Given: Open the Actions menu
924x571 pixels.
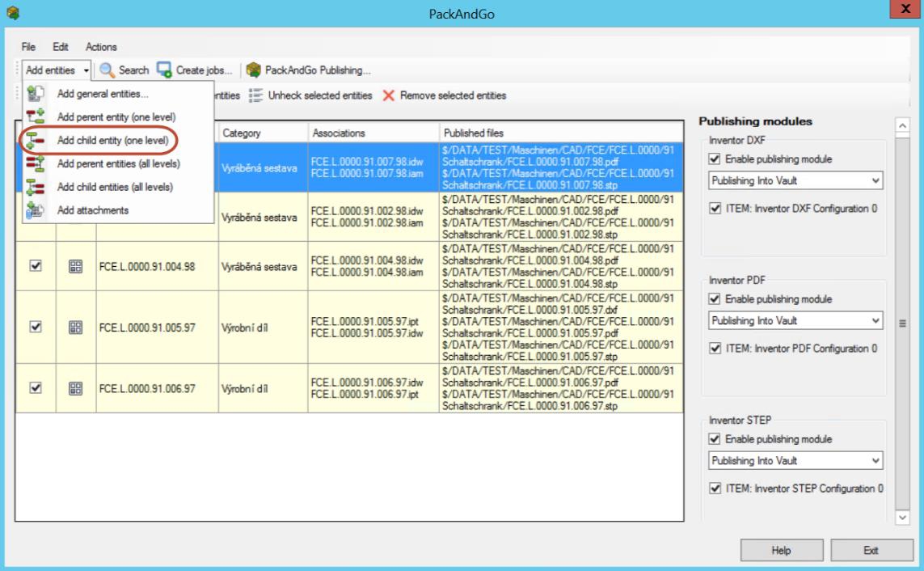Looking at the screenshot, I should click(101, 47).
